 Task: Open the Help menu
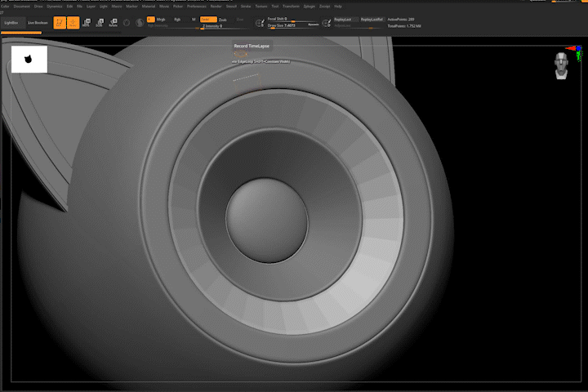point(338,7)
